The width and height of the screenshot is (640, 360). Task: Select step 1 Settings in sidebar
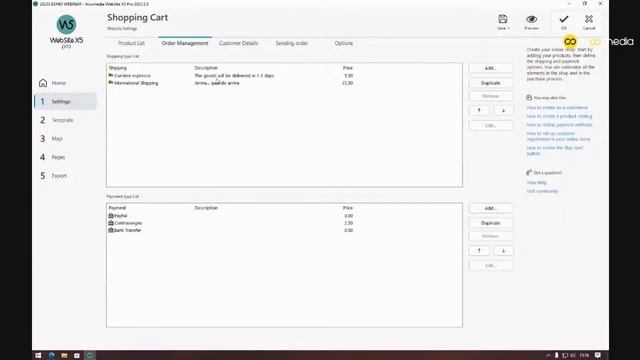coord(66,102)
